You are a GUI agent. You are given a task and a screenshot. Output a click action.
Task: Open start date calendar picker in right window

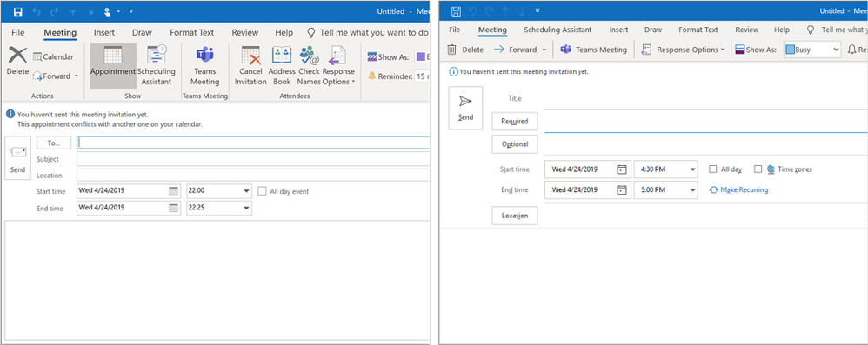click(x=622, y=169)
